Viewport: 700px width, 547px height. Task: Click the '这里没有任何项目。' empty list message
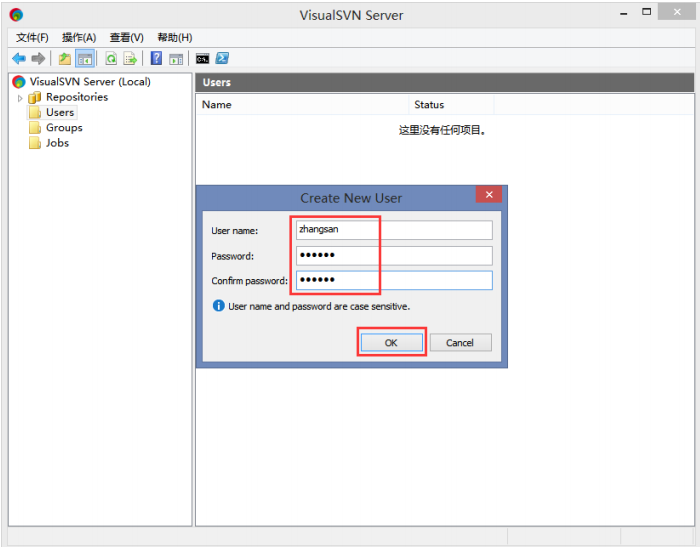442,130
